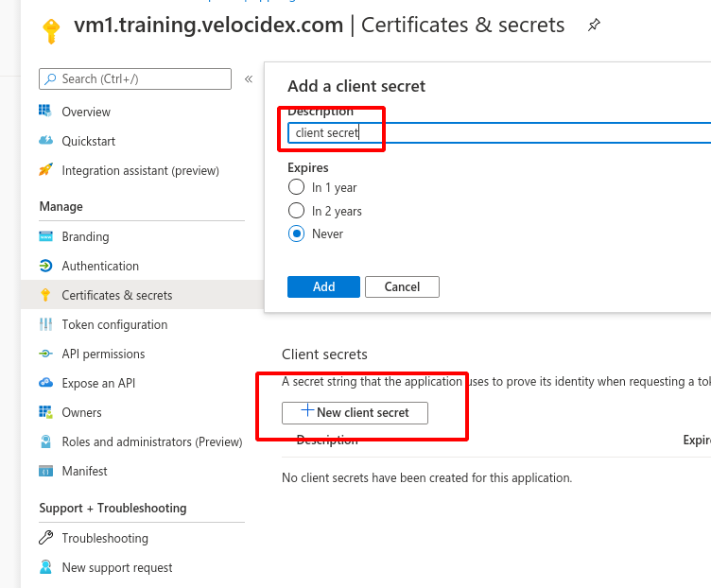Open API permissions menu item
711x588 pixels.
tap(103, 354)
